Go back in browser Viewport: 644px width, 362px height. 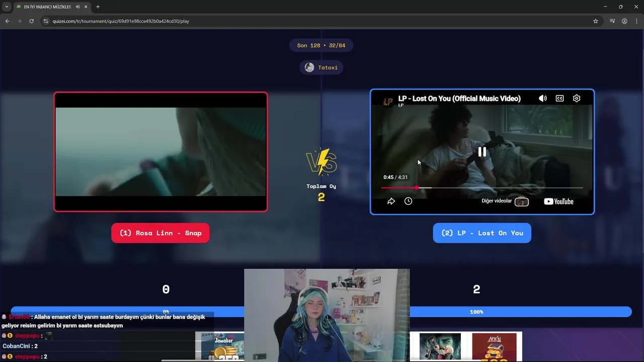point(7,21)
